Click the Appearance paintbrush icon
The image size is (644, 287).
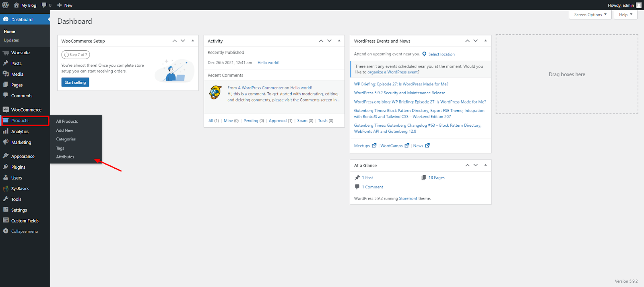[x=6, y=156]
